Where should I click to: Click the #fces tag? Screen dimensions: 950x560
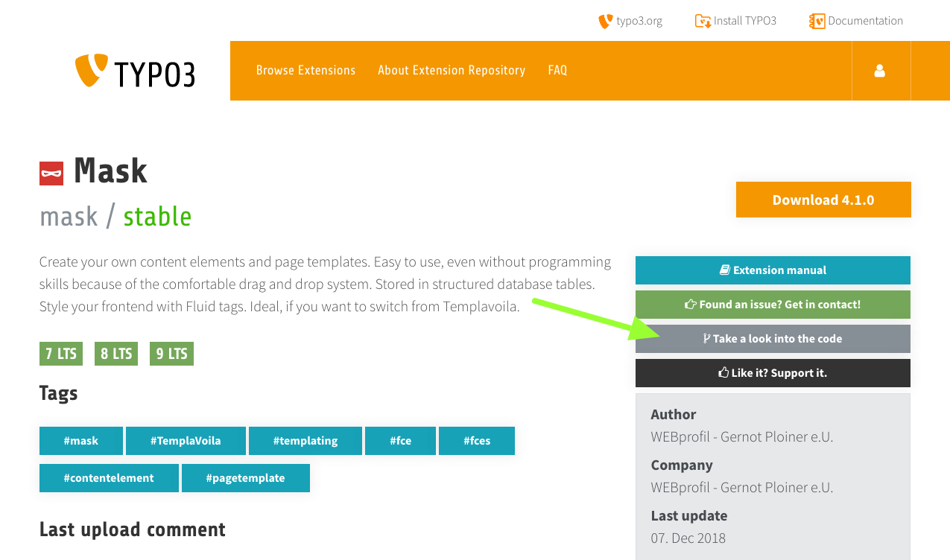coord(477,441)
